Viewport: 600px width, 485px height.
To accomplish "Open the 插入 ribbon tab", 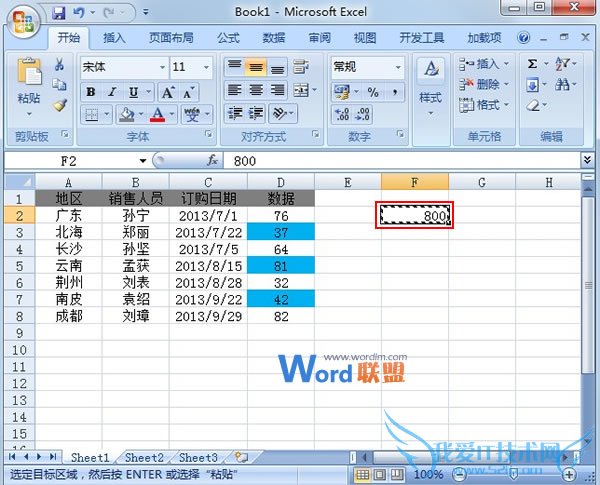I will pyautogui.click(x=114, y=38).
